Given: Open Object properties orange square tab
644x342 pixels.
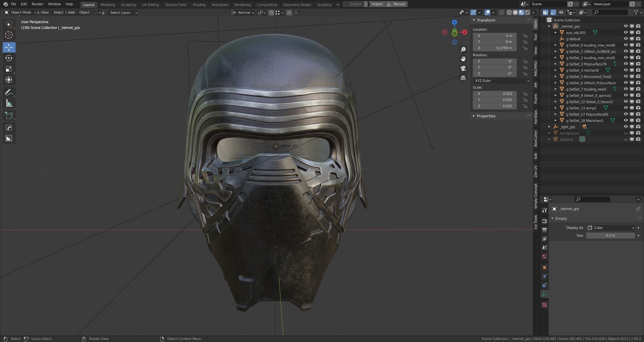Looking at the screenshot, I should coord(544,267).
